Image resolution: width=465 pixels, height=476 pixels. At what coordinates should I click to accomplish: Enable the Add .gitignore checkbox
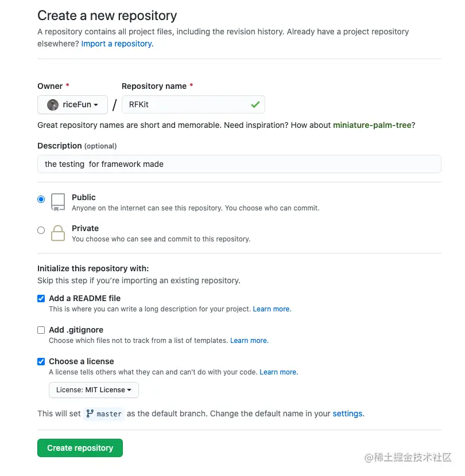point(41,330)
